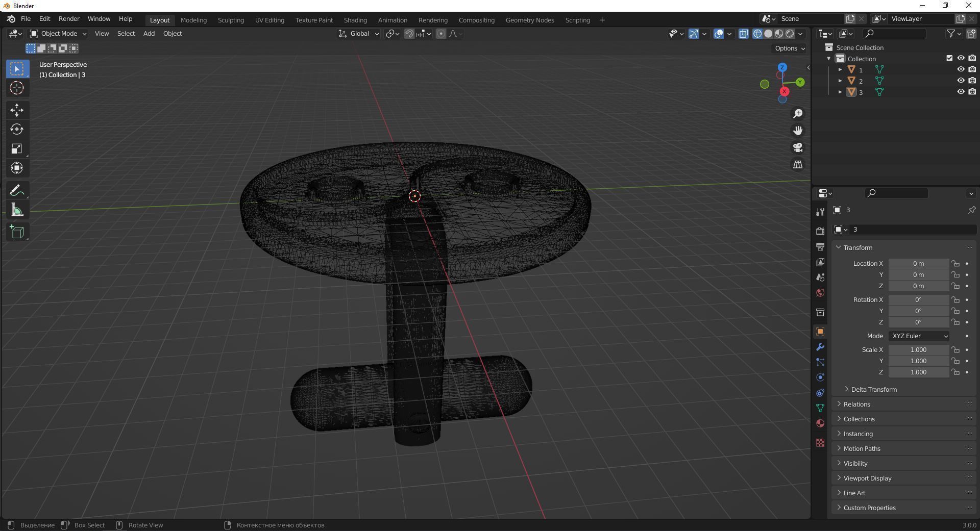Image resolution: width=980 pixels, height=531 pixels.
Task: Toggle X-Ray display mode
Action: 744,34
